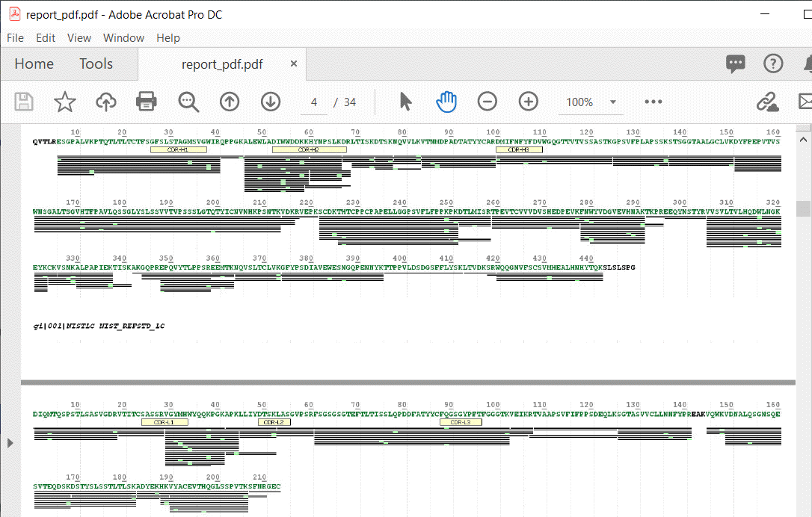Open the zoom level dropdown arrow

click(613, 102)
